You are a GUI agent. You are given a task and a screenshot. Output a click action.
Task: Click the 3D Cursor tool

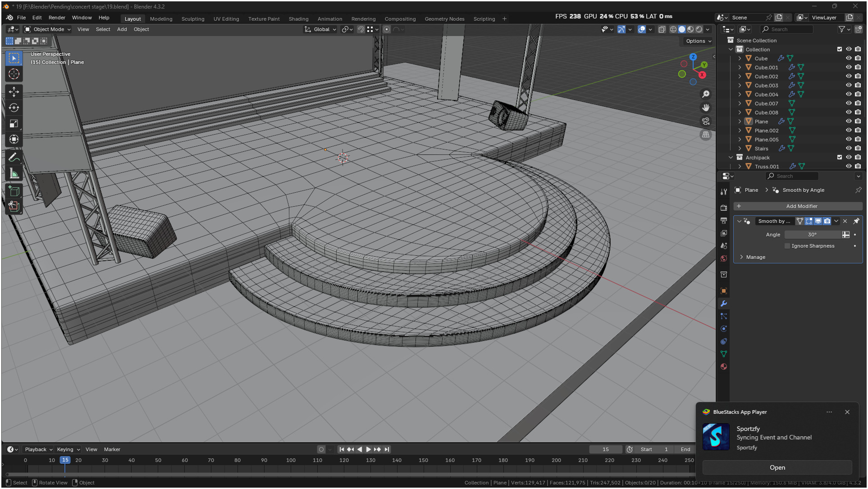coord(14,74)
